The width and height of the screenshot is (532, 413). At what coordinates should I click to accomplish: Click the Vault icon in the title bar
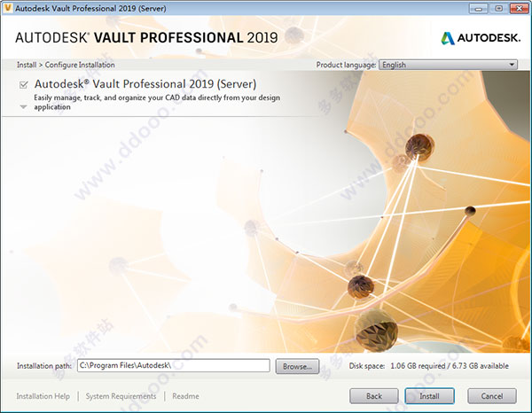(x=7, y=8)
